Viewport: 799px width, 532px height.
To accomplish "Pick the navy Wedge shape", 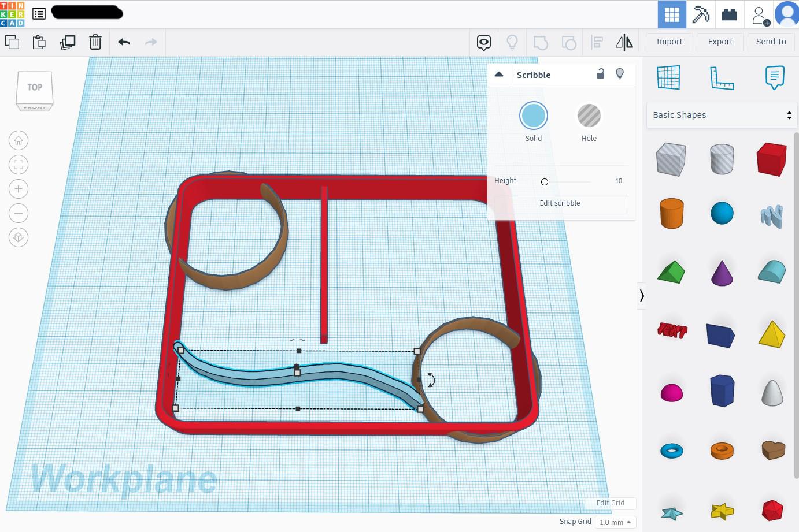I will click(x=720, y=335).
